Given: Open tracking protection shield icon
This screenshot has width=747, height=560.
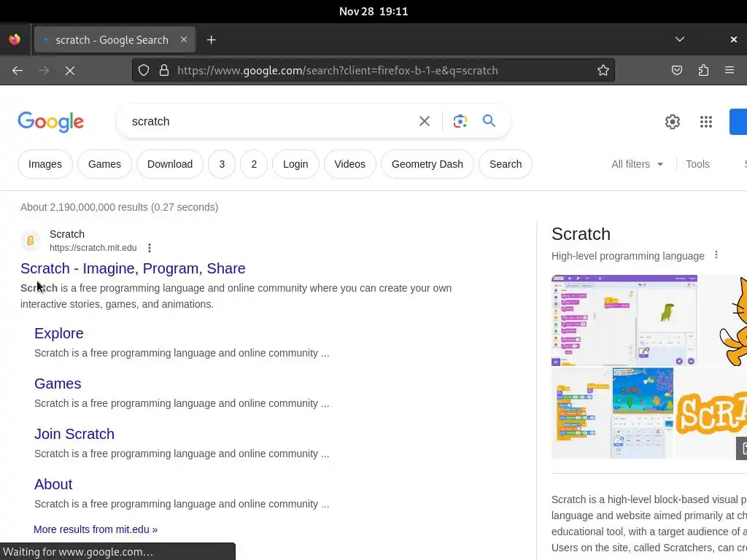Looking at the screenshot, I should (x=144, y=71).
